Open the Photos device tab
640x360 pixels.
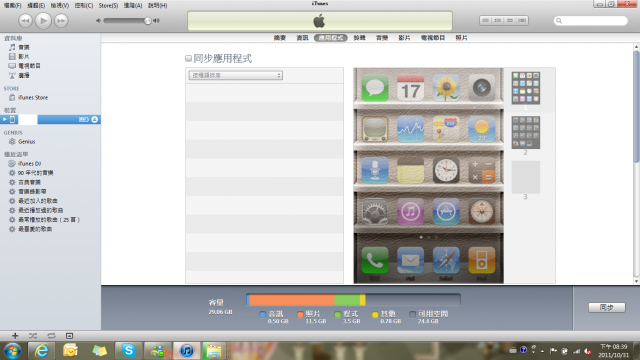pyautogui.click(x=461, y=38)
